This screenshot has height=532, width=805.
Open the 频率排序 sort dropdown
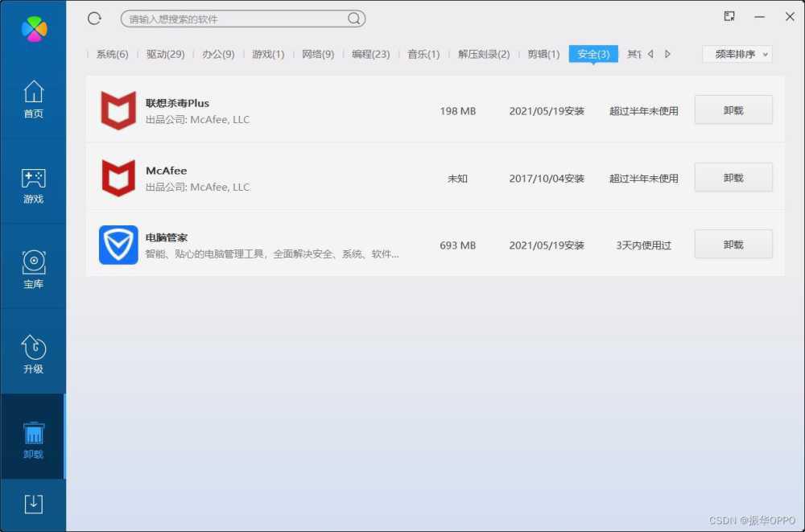(737, 54)
